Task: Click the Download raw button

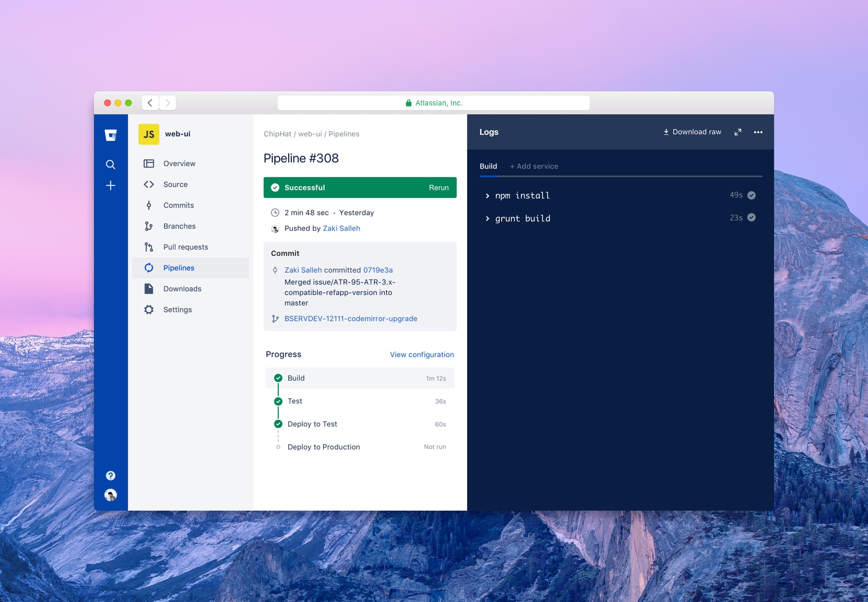Action: click(x=692, y=132)
